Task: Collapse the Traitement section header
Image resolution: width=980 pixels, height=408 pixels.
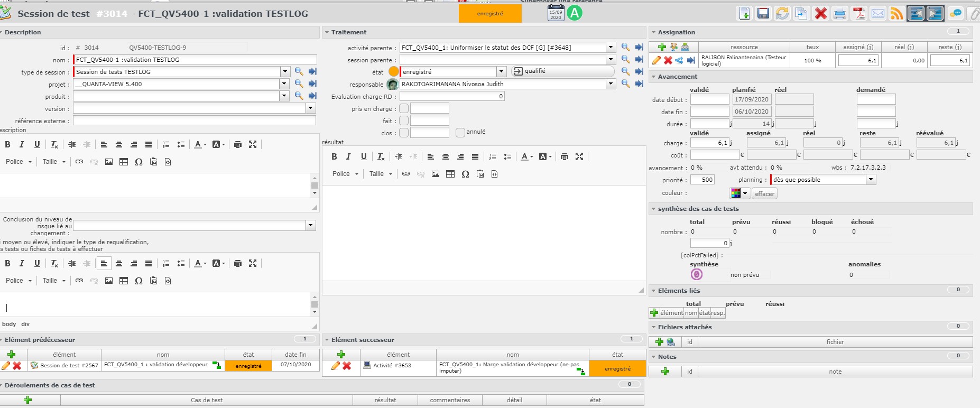Action: point(327,33)
